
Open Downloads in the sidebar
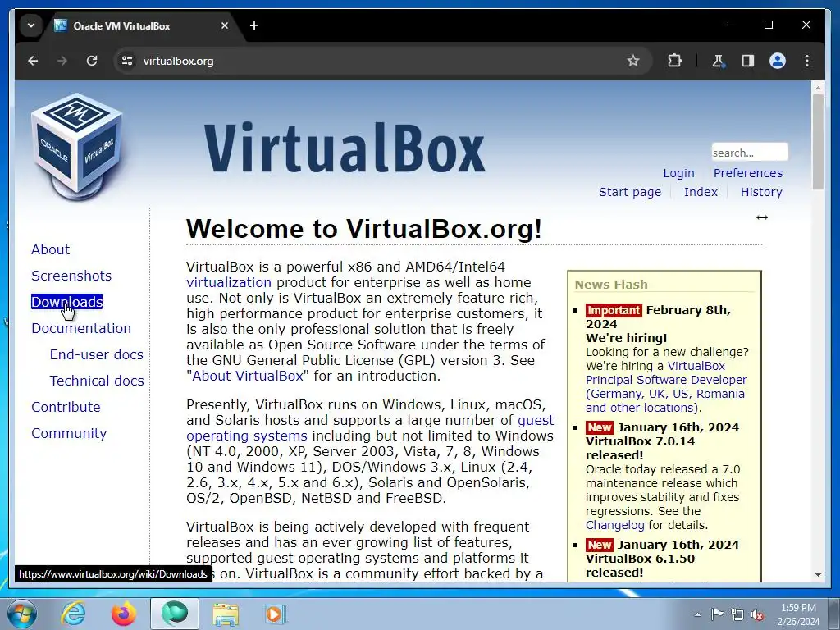coord(67,302)
